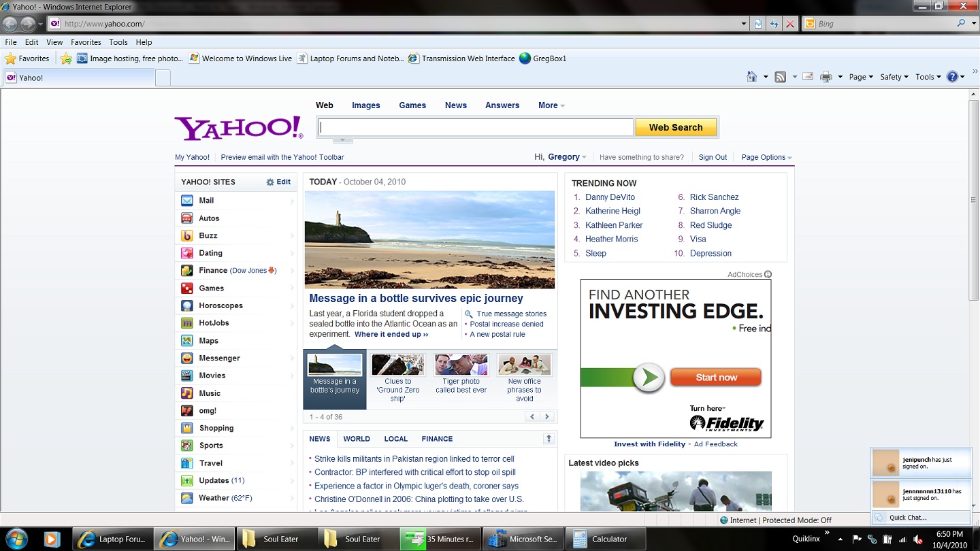Image resolution: width=980 pixels, height=551 pixels.
Task: Expand the address bar history dropdown
Action: tap(744, 24)
